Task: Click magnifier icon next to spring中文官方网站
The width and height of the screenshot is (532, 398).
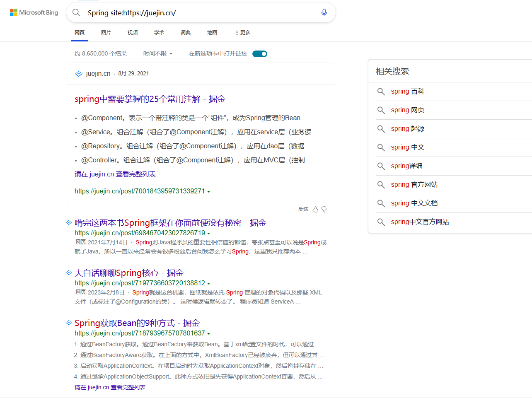Action: [381, 222]
